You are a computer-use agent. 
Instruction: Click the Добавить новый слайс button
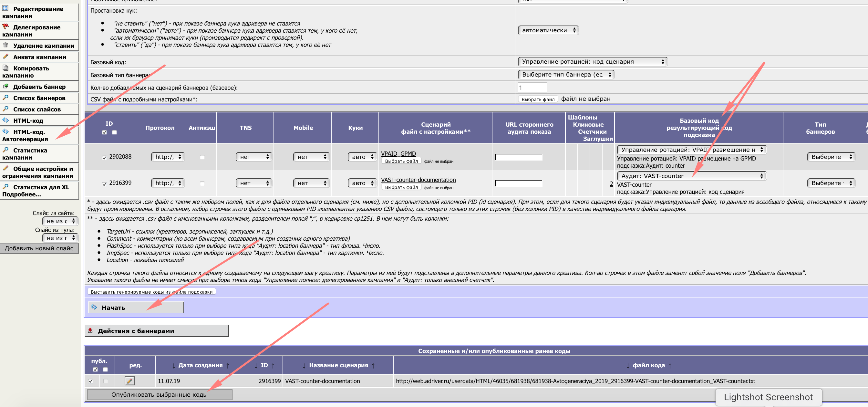click(39, 248)
